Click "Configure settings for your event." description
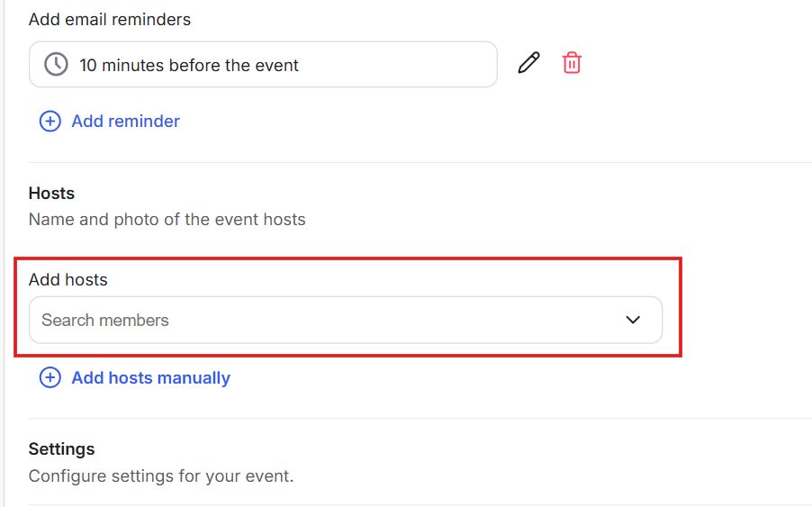The width and height of the screenshot is (812, 507). (161, 475)
